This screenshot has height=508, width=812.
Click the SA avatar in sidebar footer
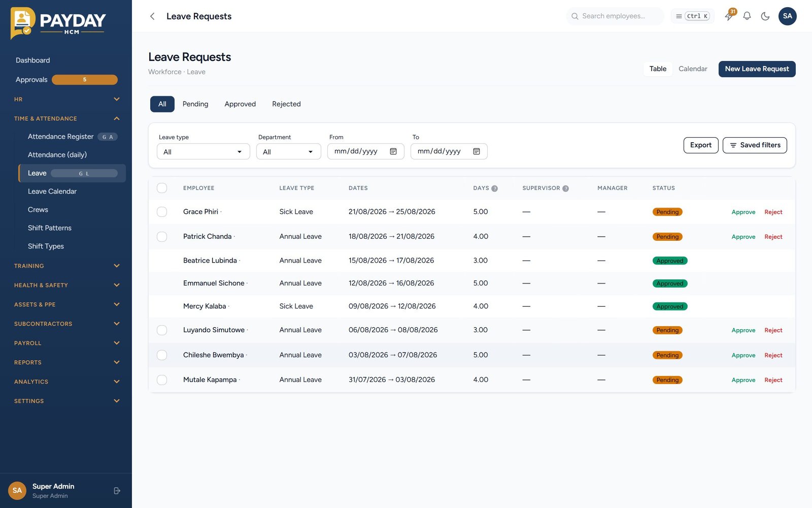point(17,491)
